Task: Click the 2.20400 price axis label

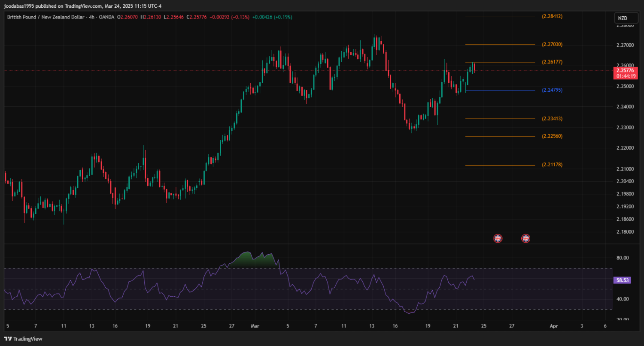Action: pyautogui.click(x=625, y=182)
